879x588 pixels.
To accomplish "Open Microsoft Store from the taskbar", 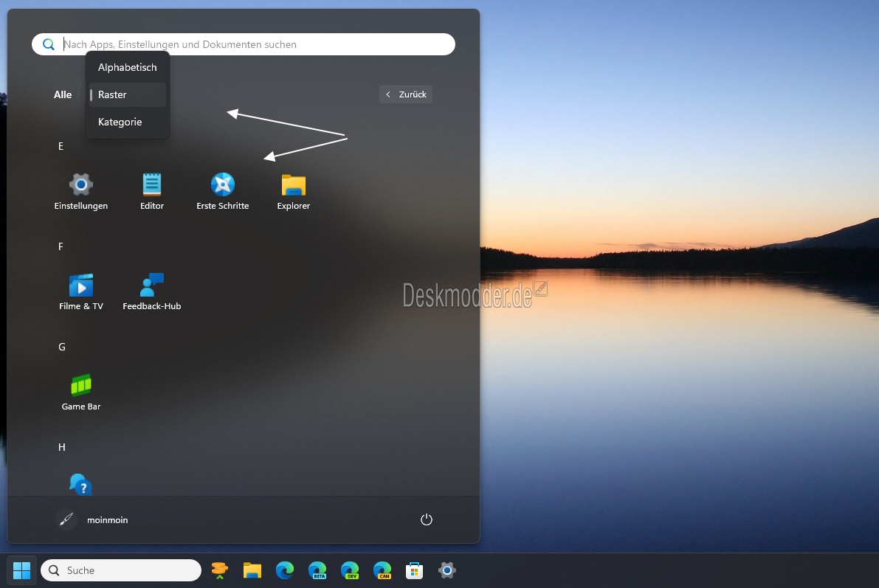I will pos(414,570).
